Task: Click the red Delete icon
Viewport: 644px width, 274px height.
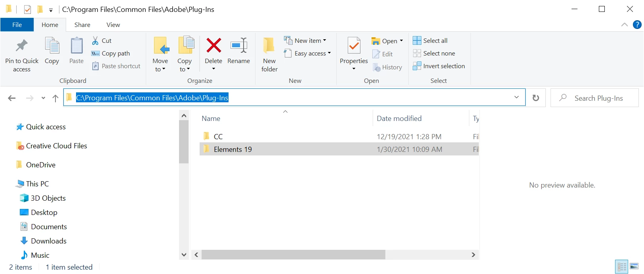Action: click(213, 45)
